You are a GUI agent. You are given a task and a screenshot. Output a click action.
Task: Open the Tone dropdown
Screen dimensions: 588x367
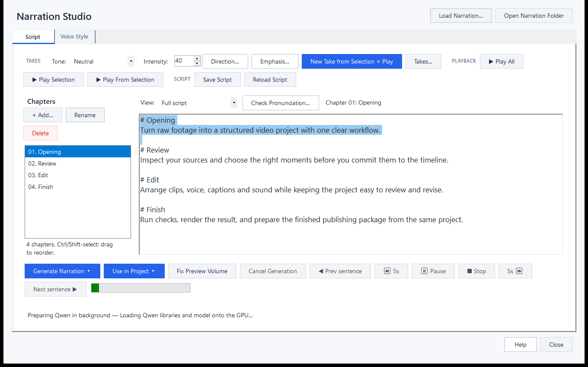131,61
